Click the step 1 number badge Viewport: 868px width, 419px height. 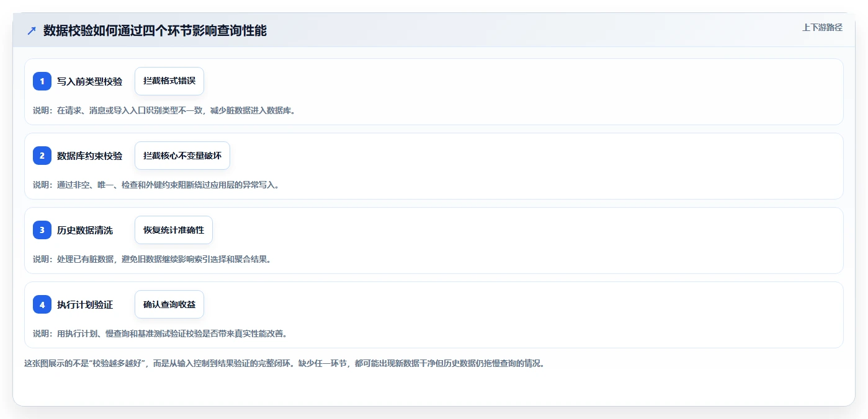[x=42, y=81]
